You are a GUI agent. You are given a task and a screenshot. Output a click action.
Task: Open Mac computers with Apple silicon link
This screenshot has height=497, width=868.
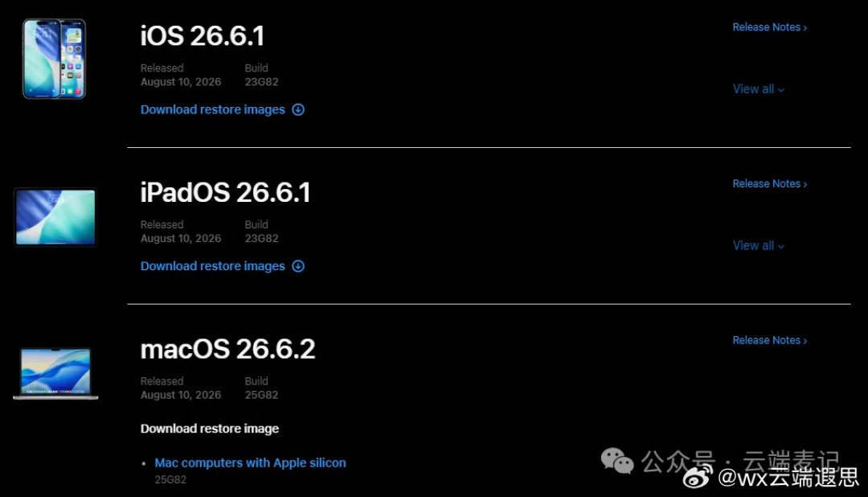250,462
